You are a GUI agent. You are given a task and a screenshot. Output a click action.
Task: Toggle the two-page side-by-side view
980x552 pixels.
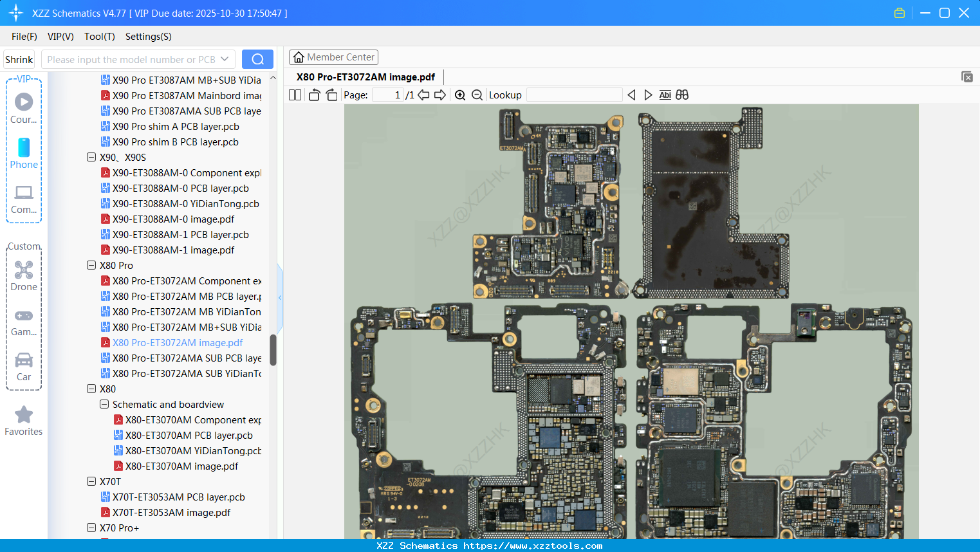coord(295,95)
